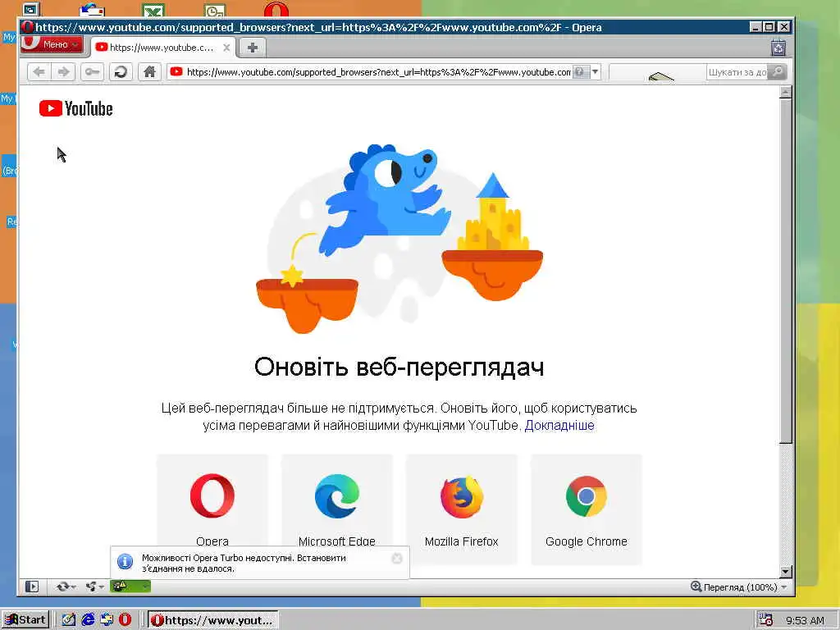Image resolution: width=840 pixels, height=630 pixels.
Task: Select the Opera youtube taskbar button
Action: pos(212,620)
